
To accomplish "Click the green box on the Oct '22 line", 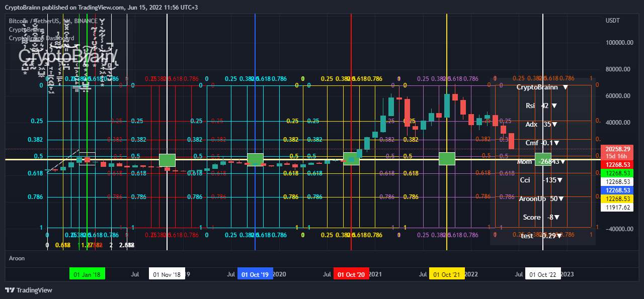I will pyautogui.click(x=543, y=159).
